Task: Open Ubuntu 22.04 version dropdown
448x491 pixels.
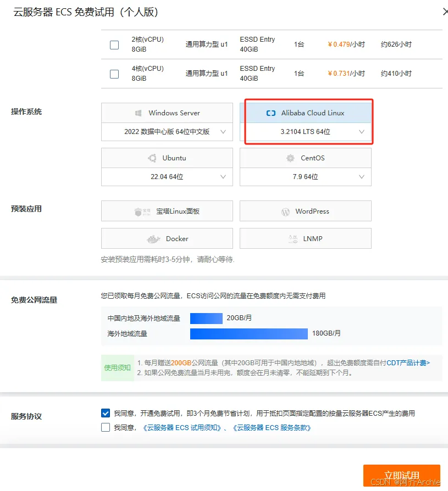Action: click(x=167, y=177)
